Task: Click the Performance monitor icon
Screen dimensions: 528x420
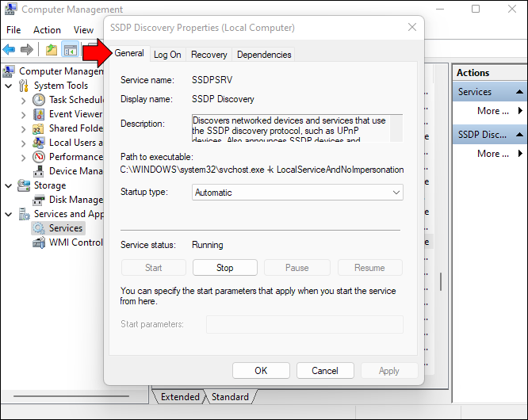Action: tap(39, 157)
